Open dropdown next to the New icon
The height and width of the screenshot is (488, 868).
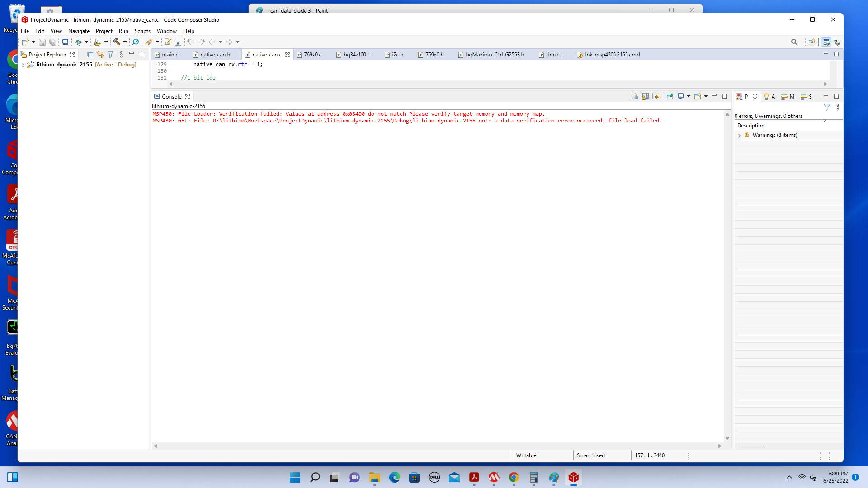click(33, 42)
